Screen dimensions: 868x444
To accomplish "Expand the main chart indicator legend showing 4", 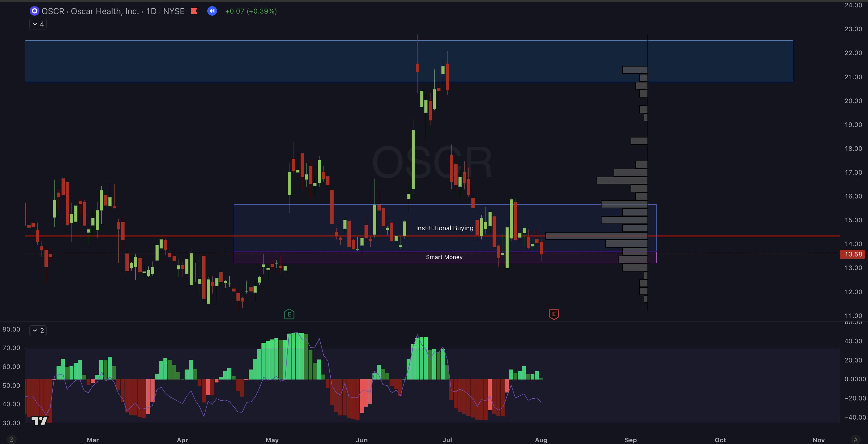I will tap(38, 24).
